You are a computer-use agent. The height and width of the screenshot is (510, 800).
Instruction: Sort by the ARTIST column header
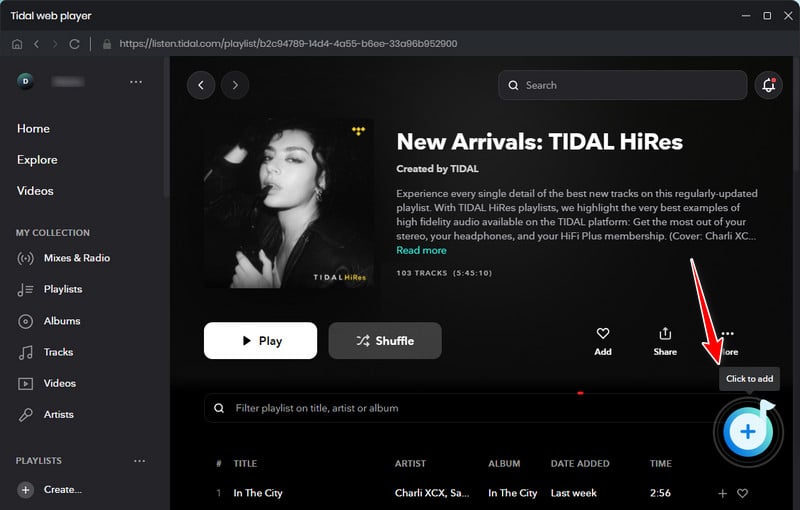click(410, 464)
